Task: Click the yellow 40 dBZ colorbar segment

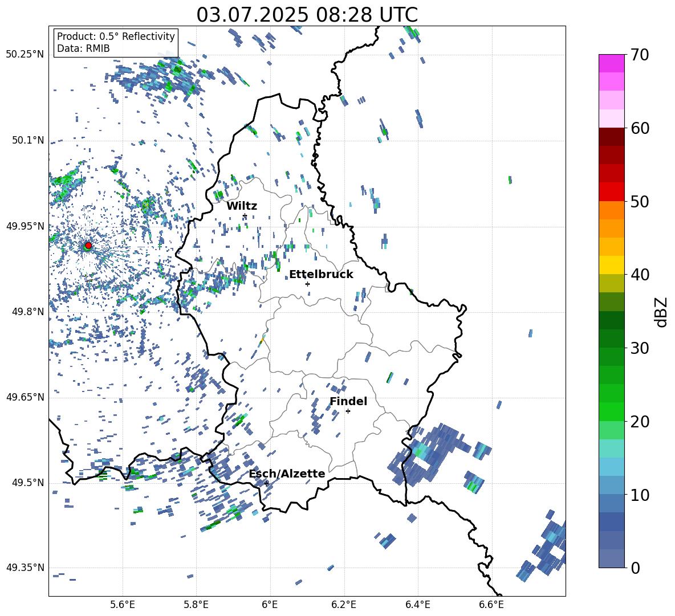Action: coord(611,265)
